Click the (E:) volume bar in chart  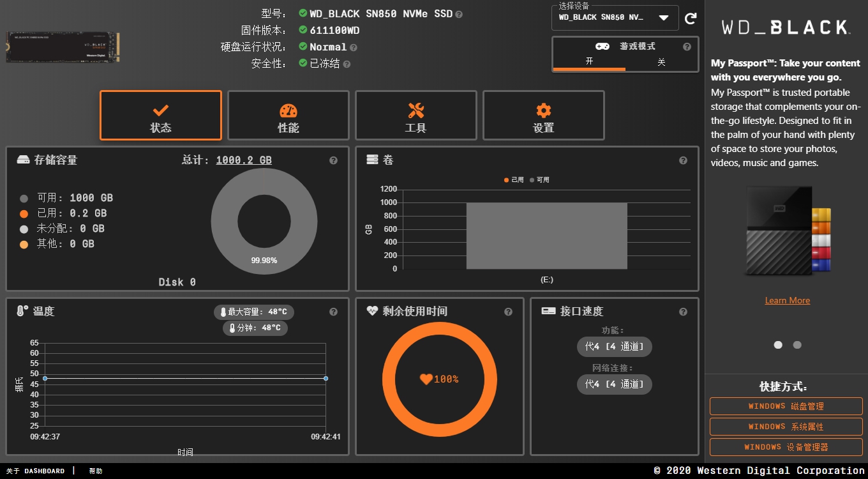[547, 236]
